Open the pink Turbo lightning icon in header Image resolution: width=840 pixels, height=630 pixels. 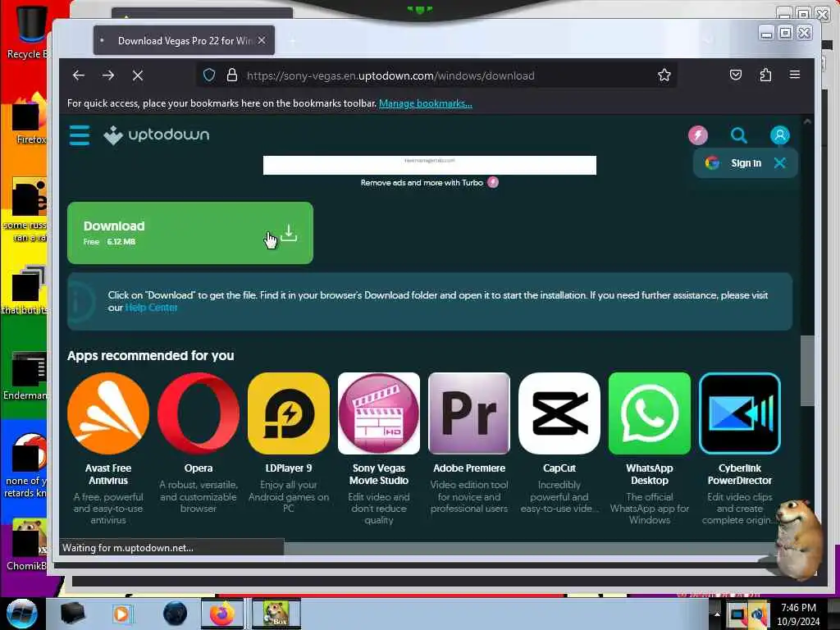(x=698, y=135)
